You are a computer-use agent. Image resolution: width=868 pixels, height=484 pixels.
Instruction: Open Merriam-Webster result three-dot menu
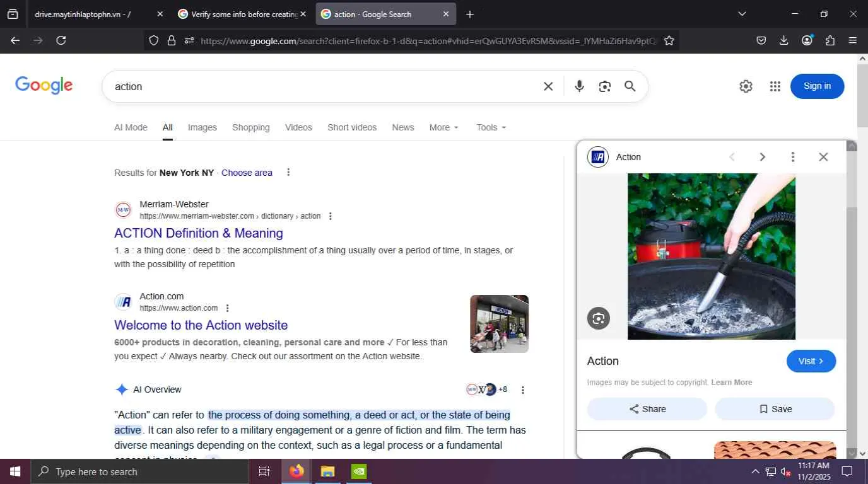pyautogui.click(x=330, y=216)
